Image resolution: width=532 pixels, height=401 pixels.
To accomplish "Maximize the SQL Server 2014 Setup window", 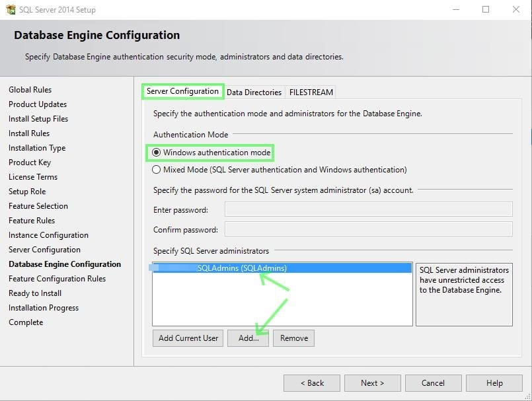I will click(486, 9).
